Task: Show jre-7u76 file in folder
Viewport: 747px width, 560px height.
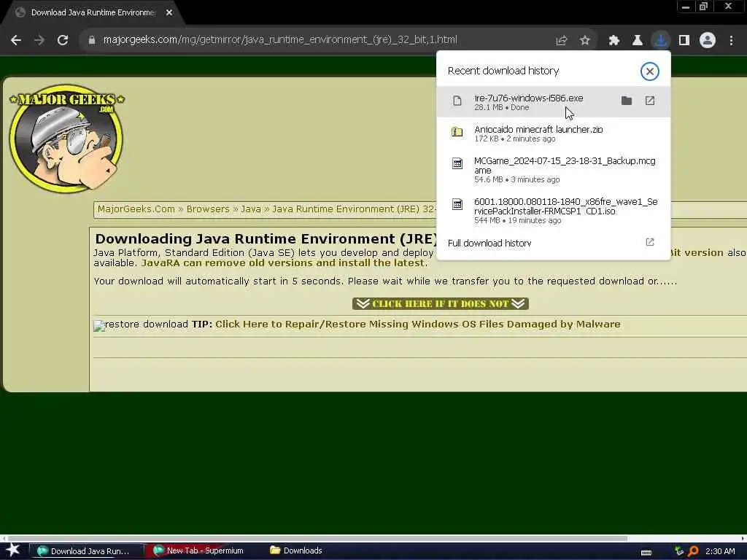Action: point(627,101)
